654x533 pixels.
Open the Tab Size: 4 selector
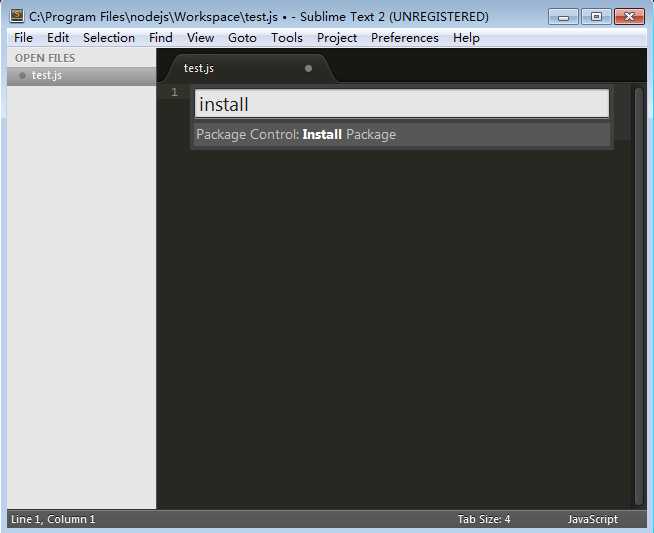(x=484, y=519)
